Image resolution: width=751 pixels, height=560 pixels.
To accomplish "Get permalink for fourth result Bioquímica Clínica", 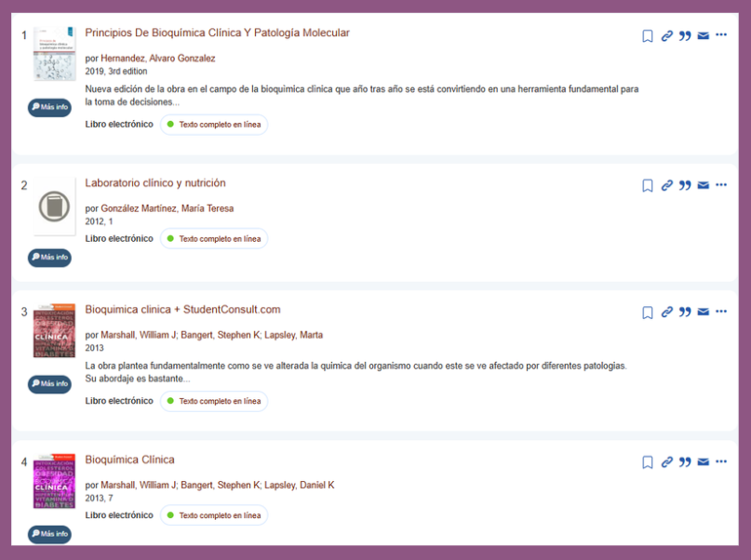I will pos(667,462).
